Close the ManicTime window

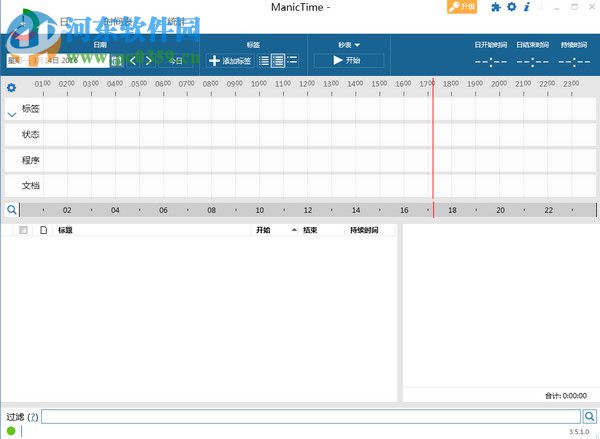point(592,7)
